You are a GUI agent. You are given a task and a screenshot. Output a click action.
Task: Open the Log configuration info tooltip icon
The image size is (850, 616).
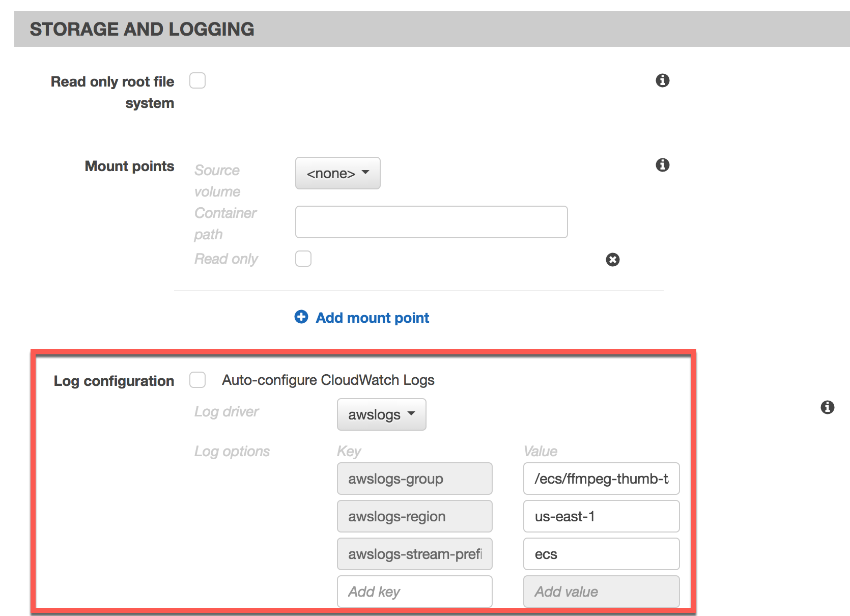click(x=828, y=407)
